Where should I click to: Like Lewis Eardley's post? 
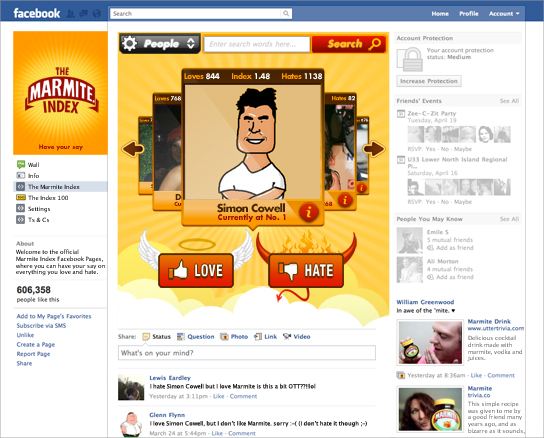(219, 396)
